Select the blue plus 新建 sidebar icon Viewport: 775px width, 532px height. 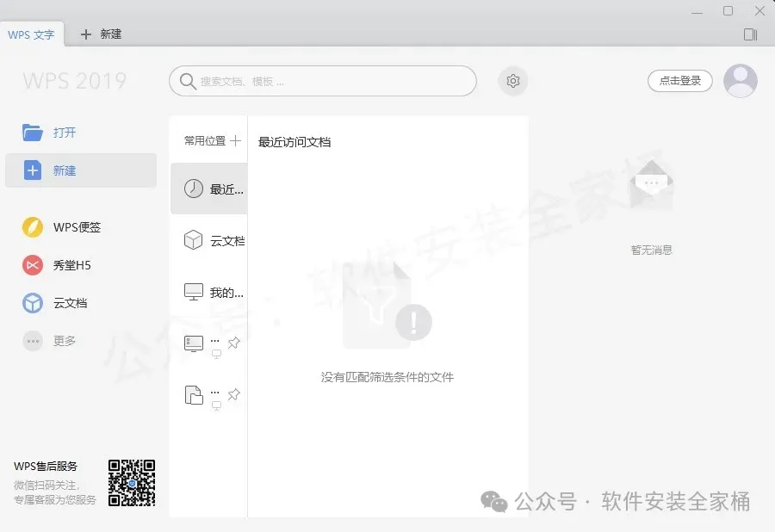point(33,170)
